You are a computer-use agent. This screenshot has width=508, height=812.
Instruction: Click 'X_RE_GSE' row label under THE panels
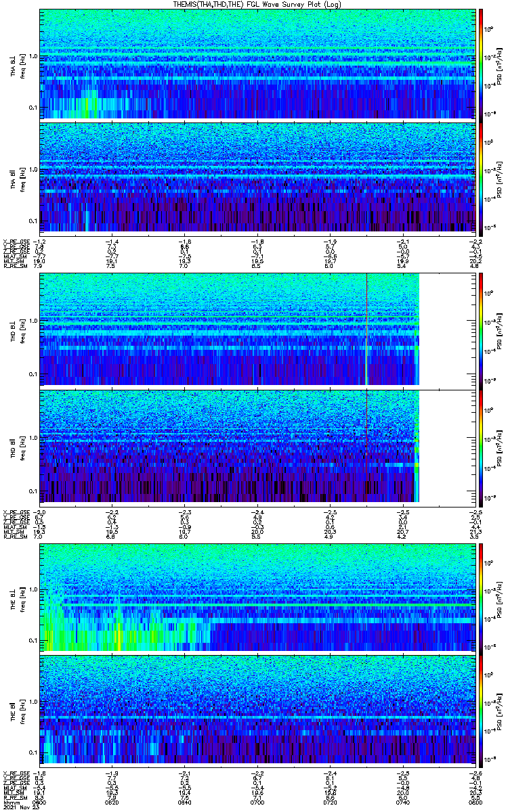(x=16, y=773)
